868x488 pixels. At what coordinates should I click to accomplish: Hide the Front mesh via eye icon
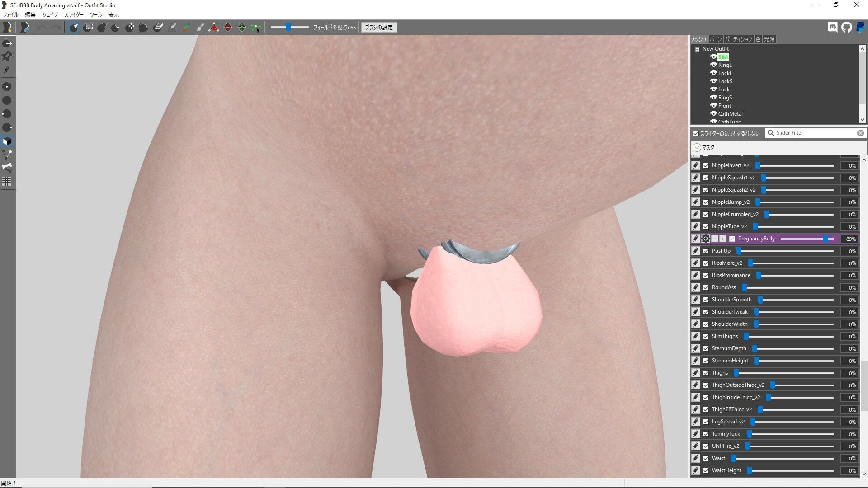point(713,106)
